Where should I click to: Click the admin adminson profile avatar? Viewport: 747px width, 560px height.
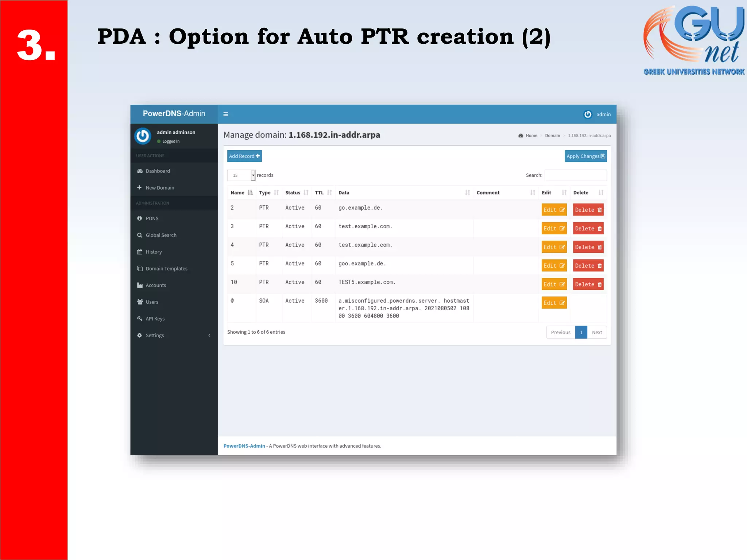[143, 136]
